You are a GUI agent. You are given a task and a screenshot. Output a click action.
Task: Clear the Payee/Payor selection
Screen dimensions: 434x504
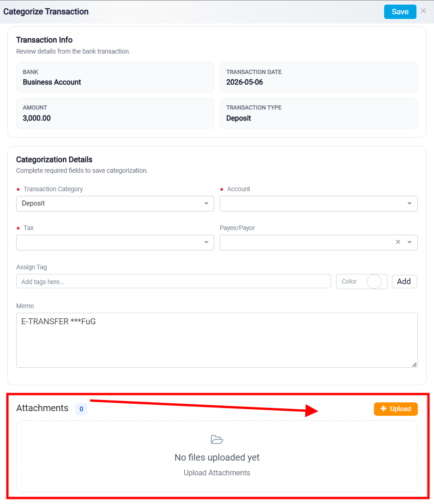(398, 242)
